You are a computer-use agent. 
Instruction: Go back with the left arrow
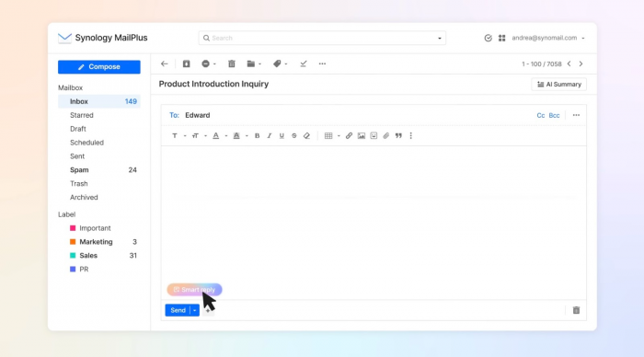[165, 63]
